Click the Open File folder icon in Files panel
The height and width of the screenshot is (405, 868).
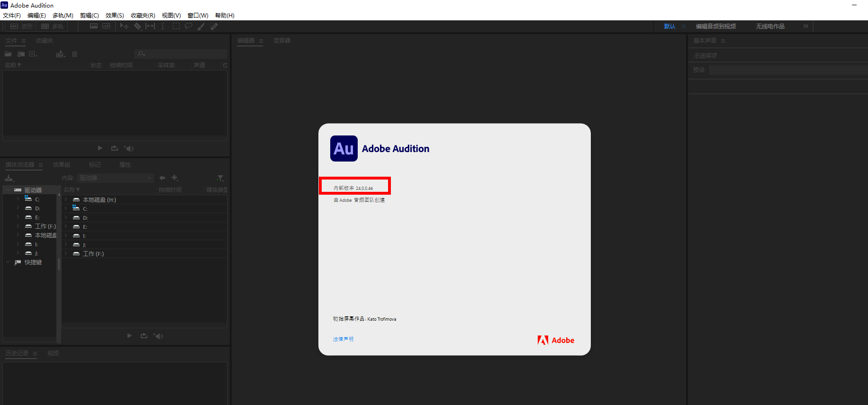tap(8, 54)
